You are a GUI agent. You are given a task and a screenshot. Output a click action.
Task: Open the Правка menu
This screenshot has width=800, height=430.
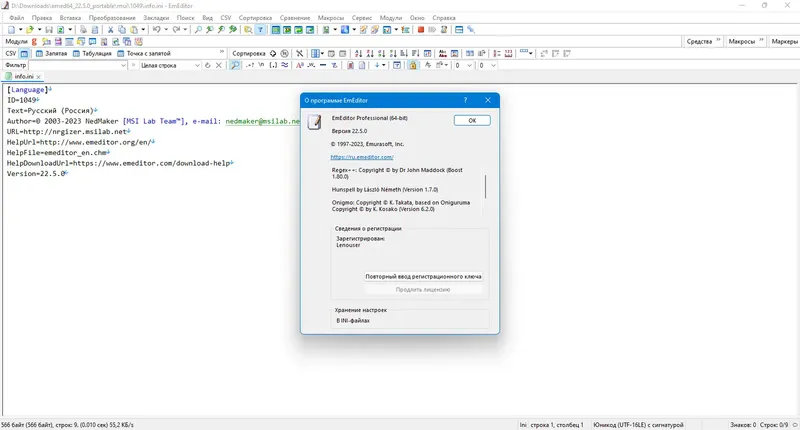(42, 17)
